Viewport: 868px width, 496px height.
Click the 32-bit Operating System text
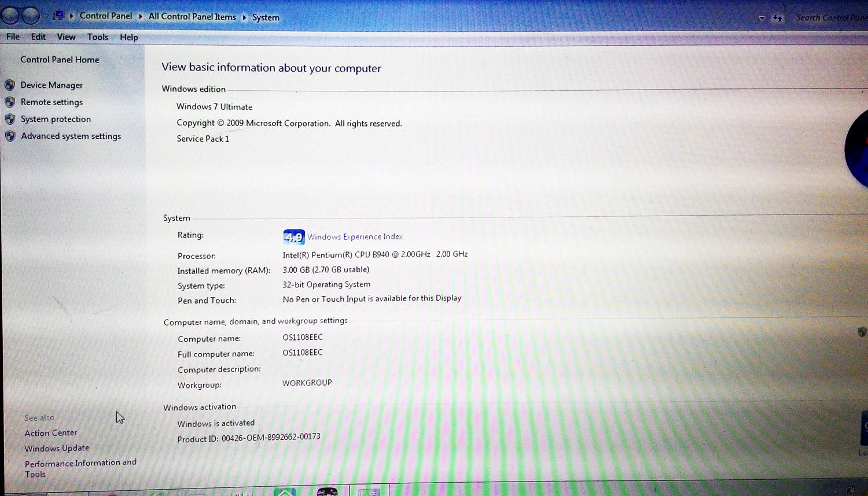[326, 284]
